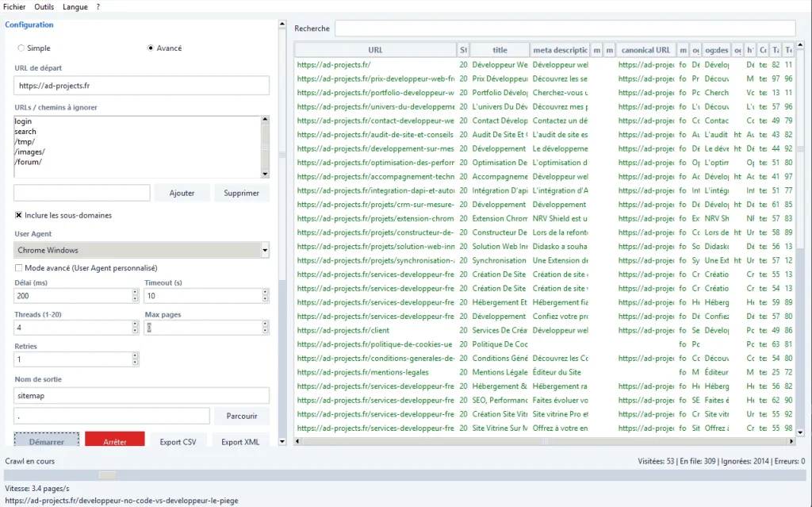This screenshot has height=507, width=812.
Task: Sort by the title column header
Action: click(x=500, y=50)
